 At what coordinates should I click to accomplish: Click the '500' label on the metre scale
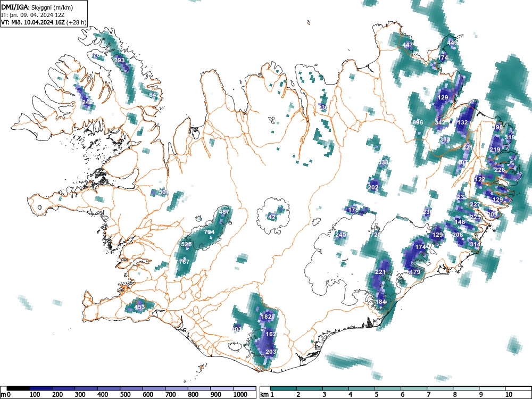pyautogui.click(x=125, y=395)
